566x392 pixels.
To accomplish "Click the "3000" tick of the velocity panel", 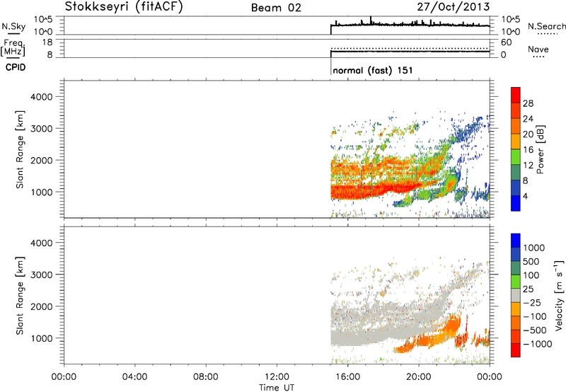I will click(x=42, y=275).
